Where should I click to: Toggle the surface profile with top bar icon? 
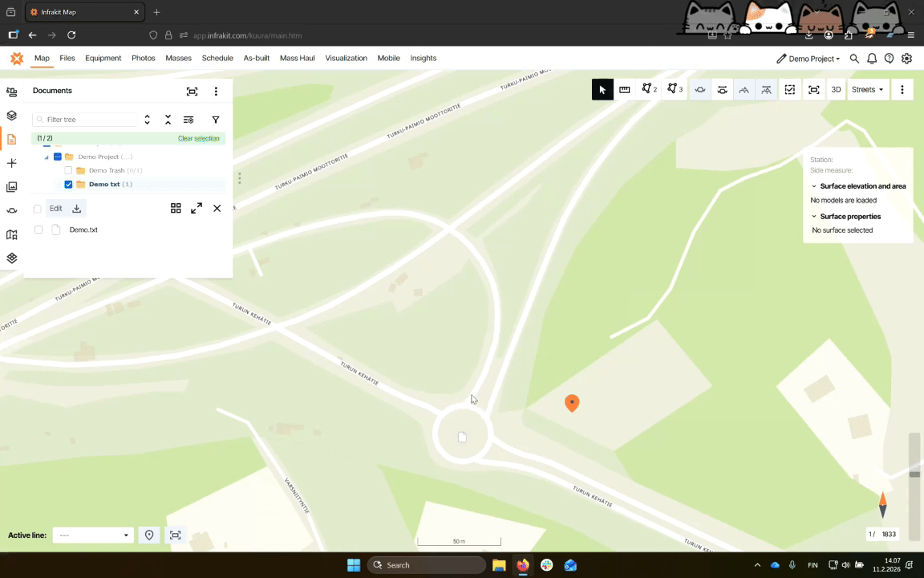[x=766, y=90]
